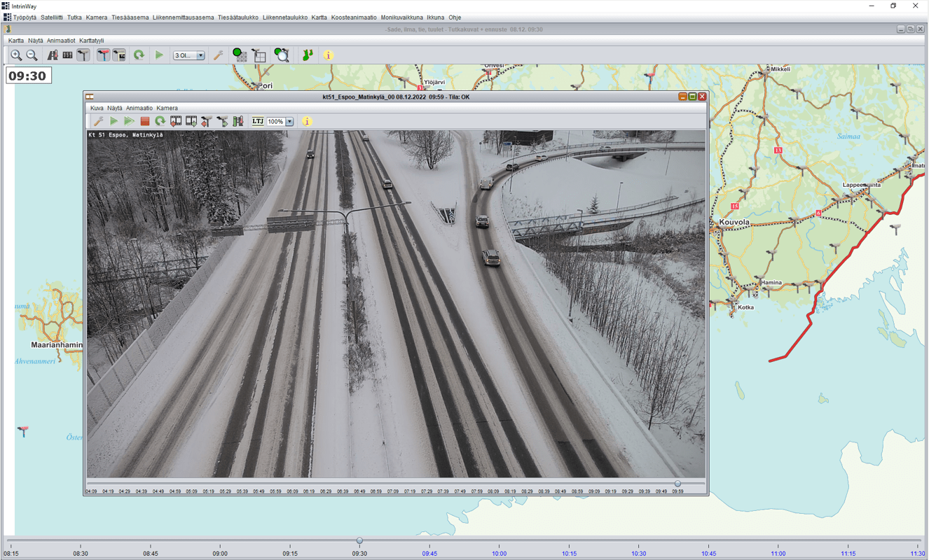Open Koosteanimaatio menu

pos(354,17)
